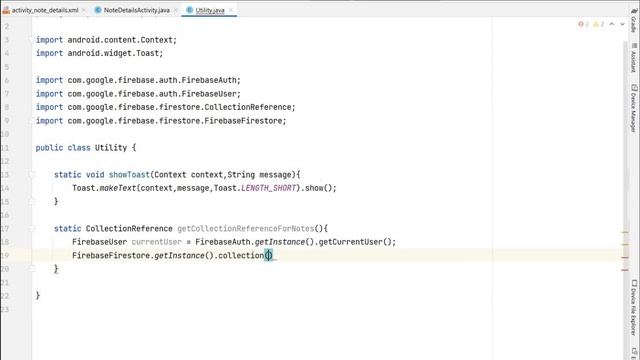Click the second yellow warning stripe mark
This screenshot has width=640, height=360.
pyautogui.click(x=625, y=244)
